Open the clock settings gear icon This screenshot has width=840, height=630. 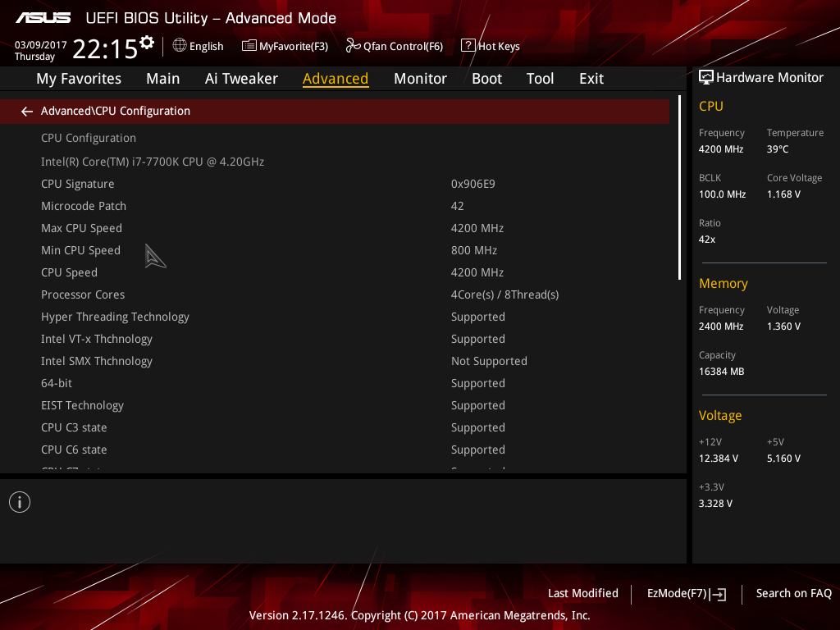click(147, 43)
